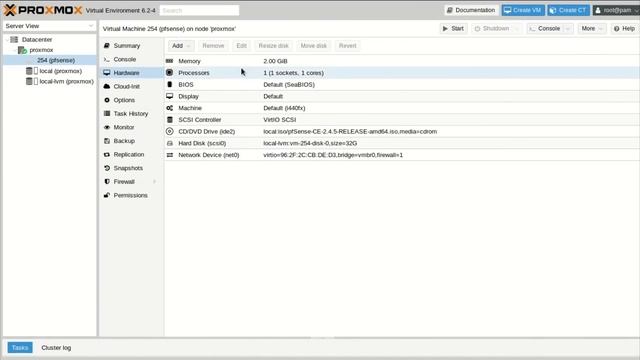
Task: Open the Console terminal icon in VM menu
Action: pyautogui.click(x=107, y=59)
